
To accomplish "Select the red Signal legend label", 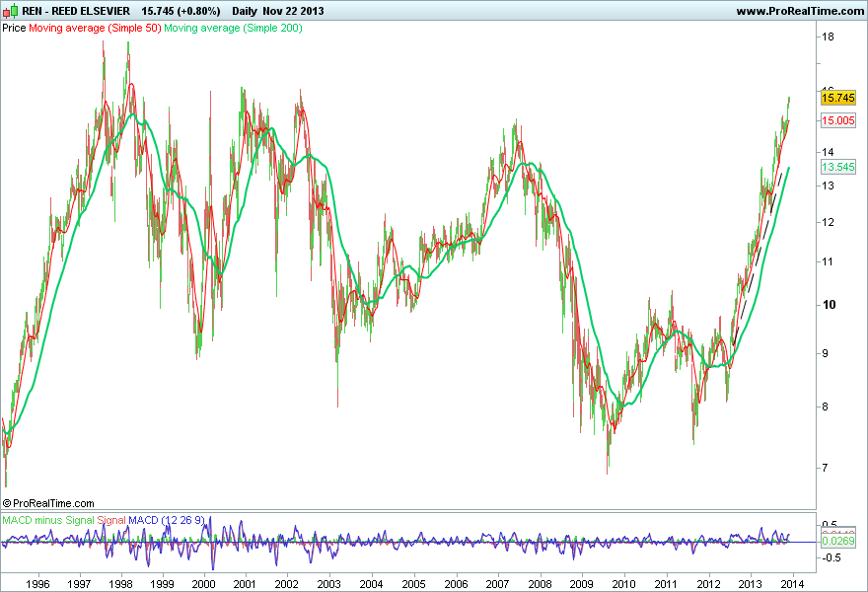I will (111, 520).
